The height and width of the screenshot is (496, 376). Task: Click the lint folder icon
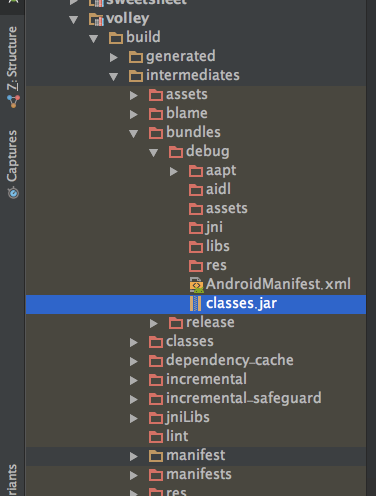(156, 437)
